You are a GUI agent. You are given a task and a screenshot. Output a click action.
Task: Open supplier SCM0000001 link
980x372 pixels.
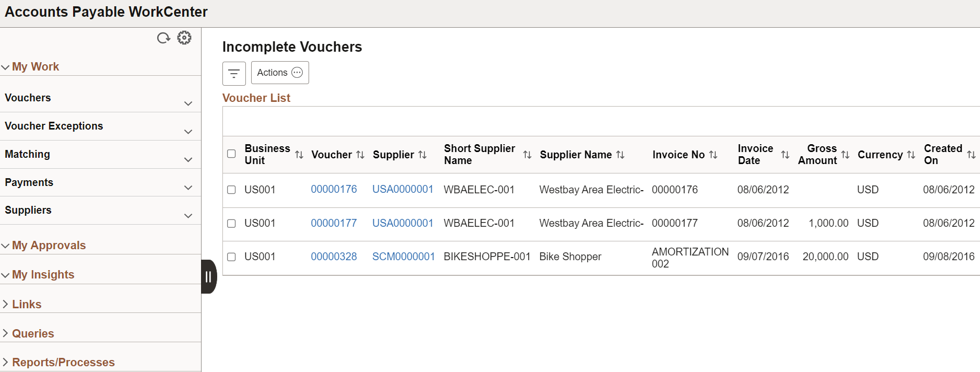point(404,257)
